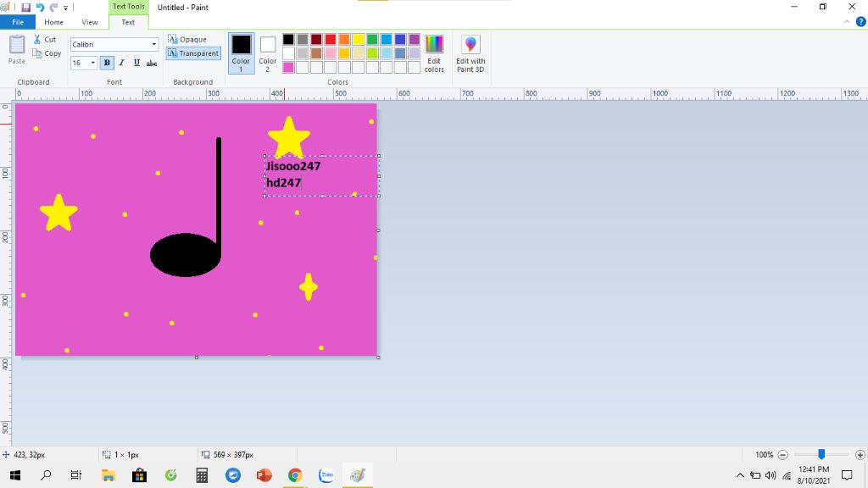The width and height of the screenshot is (868, 488).
Task: Cut the selected text
Action: tap(45, 39)
